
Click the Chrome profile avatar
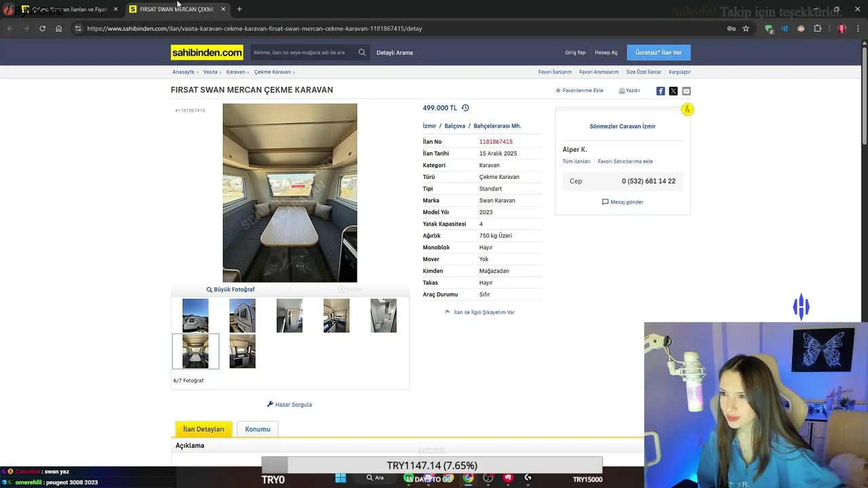pyautogui.click(x=842, y=28)
